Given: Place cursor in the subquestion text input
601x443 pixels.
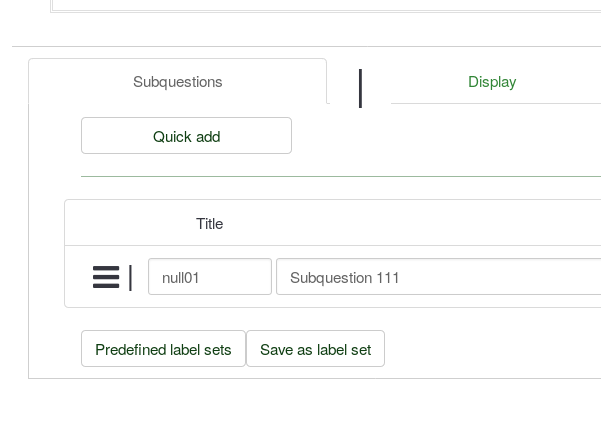Looking at the screenshot, I should (x=438, y=277).
